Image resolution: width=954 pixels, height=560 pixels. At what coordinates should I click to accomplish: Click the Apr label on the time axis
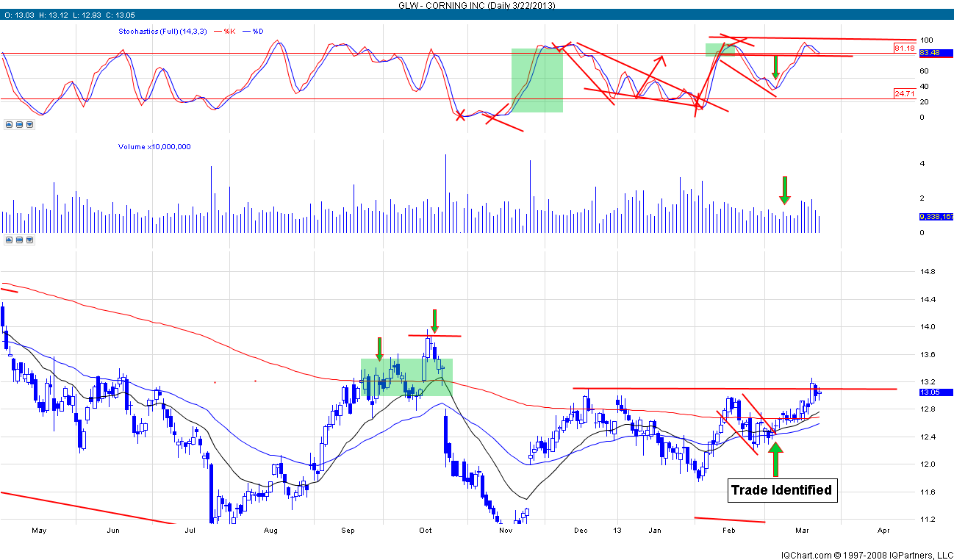click(883, 530)
